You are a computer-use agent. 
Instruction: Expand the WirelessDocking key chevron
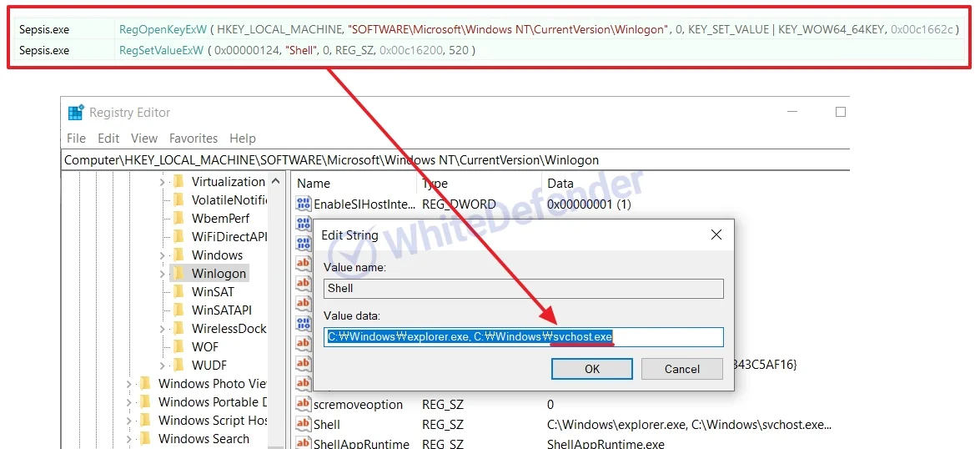[x=162, y=329]
